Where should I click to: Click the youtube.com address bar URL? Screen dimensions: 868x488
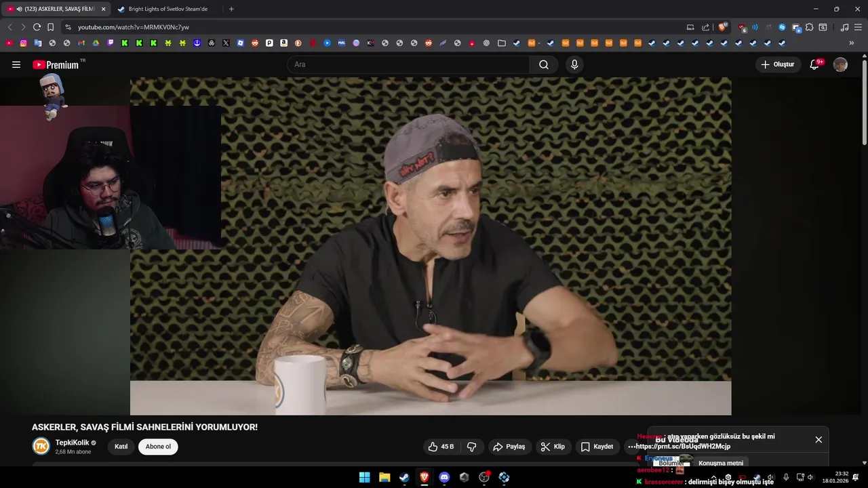coord(134,27)
